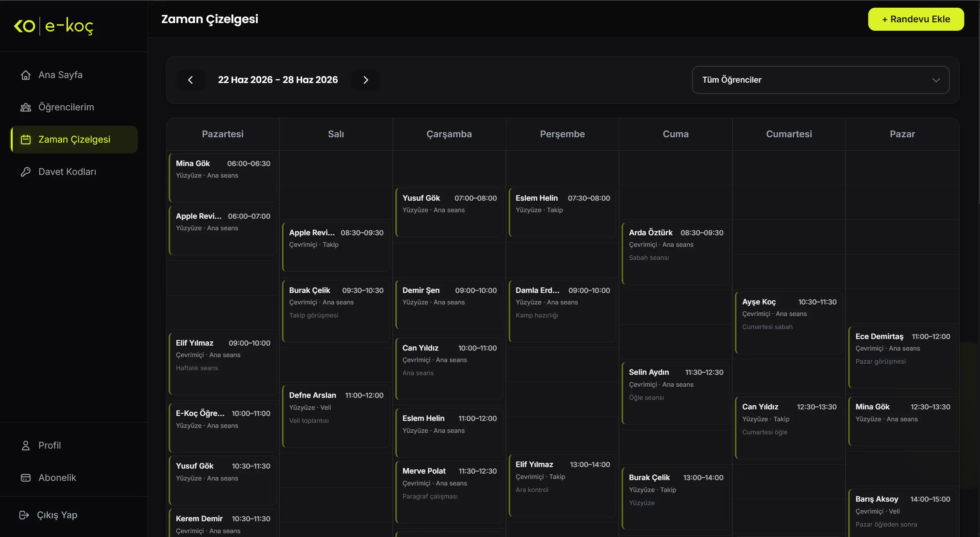
Task: Click the + Randevu Ekle button
Action: pyautogui.click(x=916, y=19)
